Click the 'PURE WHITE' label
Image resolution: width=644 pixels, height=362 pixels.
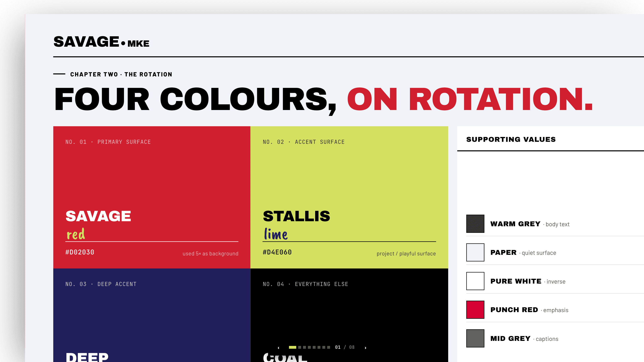pos(516,281)
